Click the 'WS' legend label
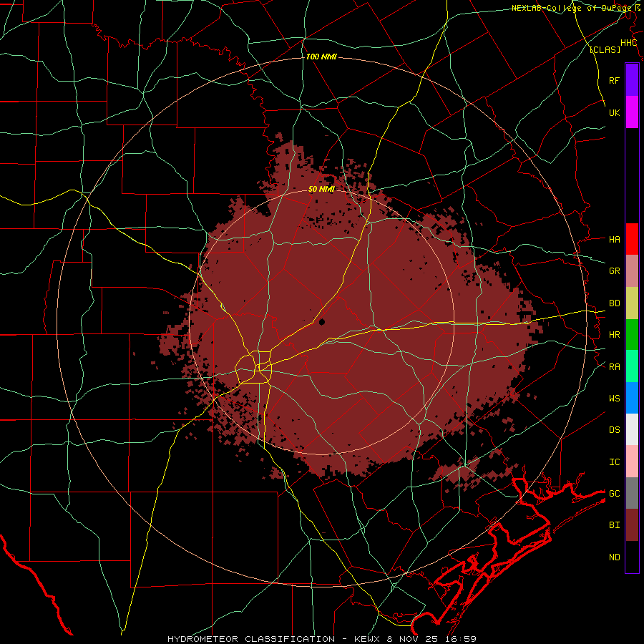 [x=614, y=399]
